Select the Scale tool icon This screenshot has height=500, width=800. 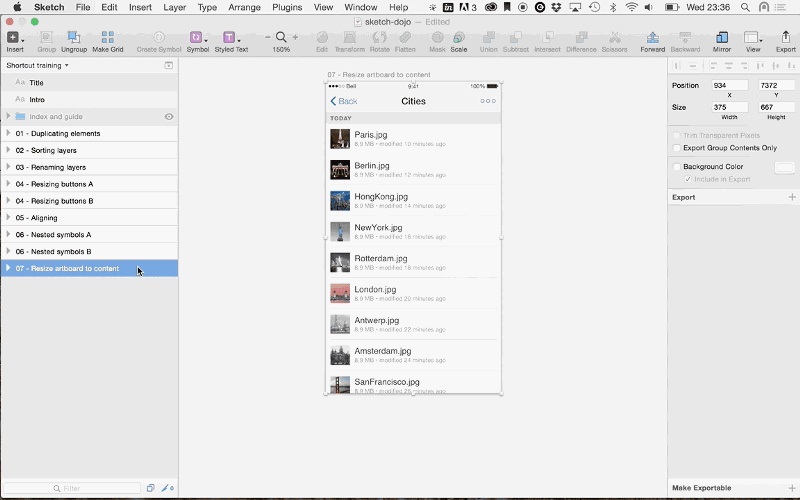pos(459,38)
